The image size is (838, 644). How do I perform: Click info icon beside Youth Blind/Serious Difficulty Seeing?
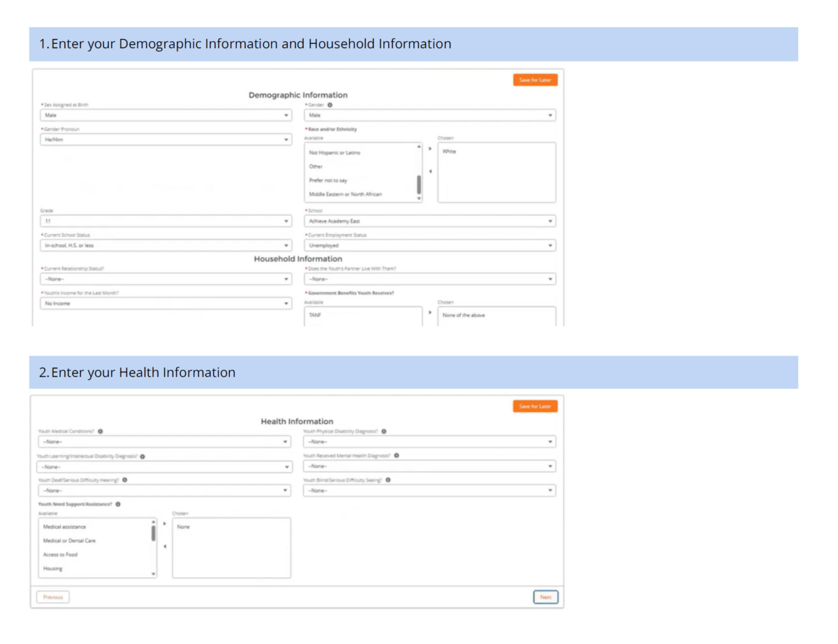[388, 480]
